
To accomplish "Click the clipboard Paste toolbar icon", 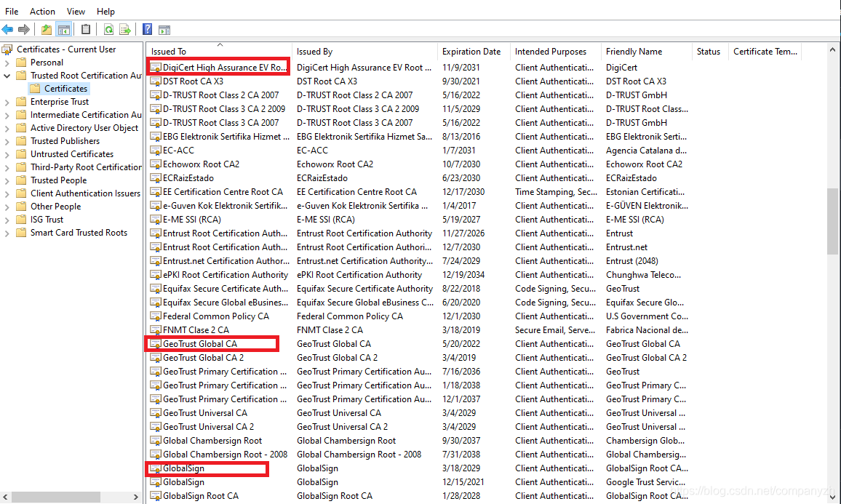I will point(86,30).
